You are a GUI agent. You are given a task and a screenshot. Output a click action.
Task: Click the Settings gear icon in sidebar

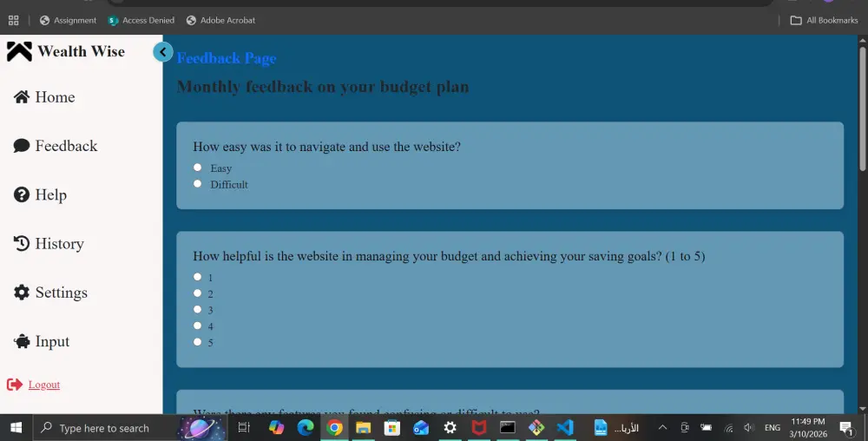pos(22,293)
